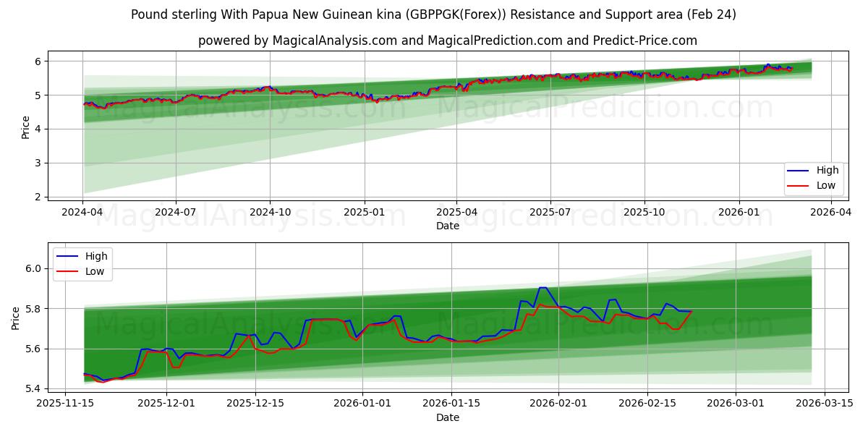Click the peak of the blue High line near 2026-02
The width and height of the screenshot is (868, 434).
542,289
